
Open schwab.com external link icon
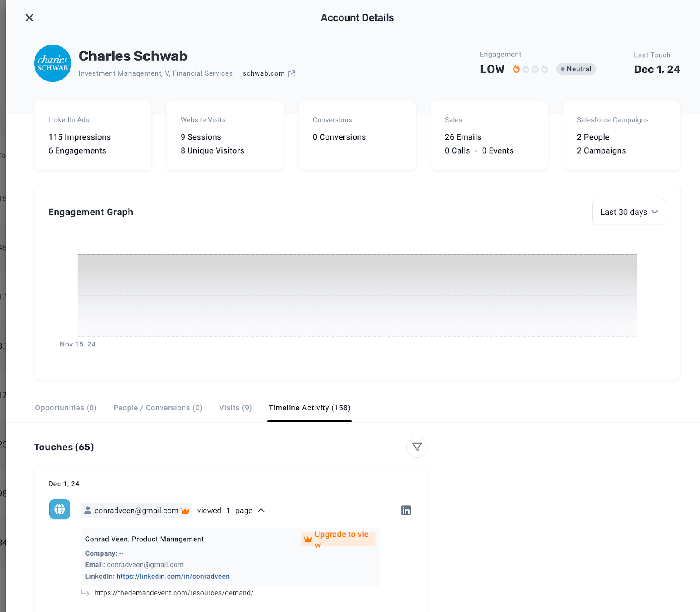coord(292,73)
